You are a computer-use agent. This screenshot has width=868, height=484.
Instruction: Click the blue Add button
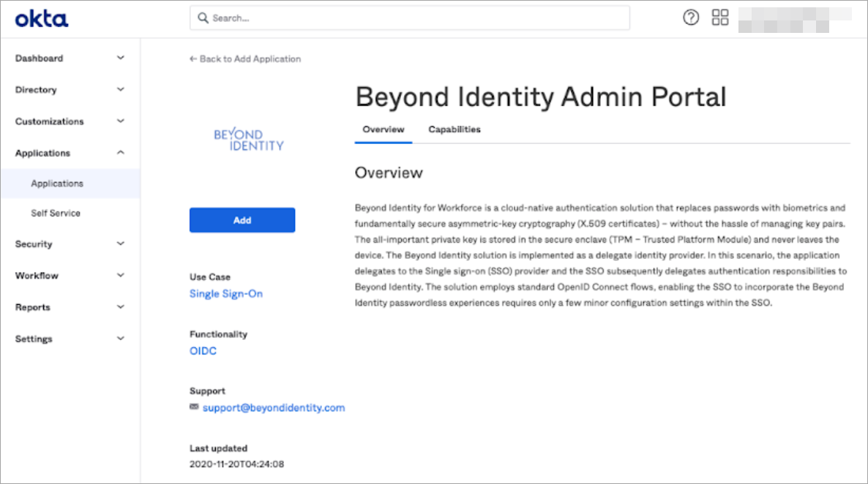pos(242,219)
